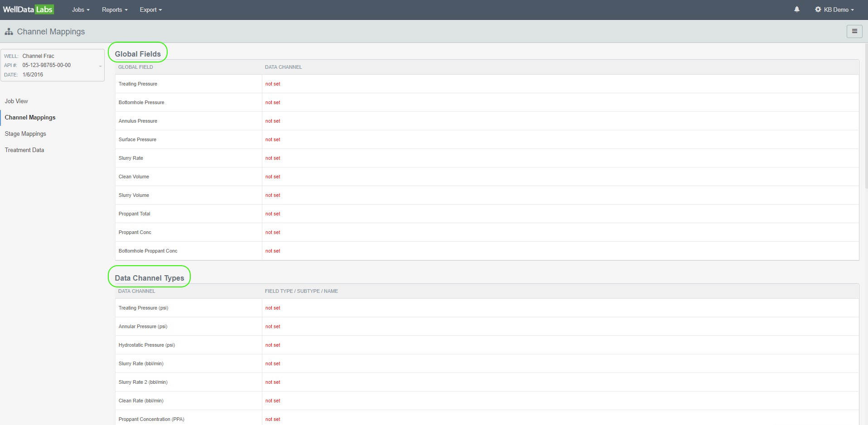
Task: Click the Surface Pressure field label
Action: point(137,139)
